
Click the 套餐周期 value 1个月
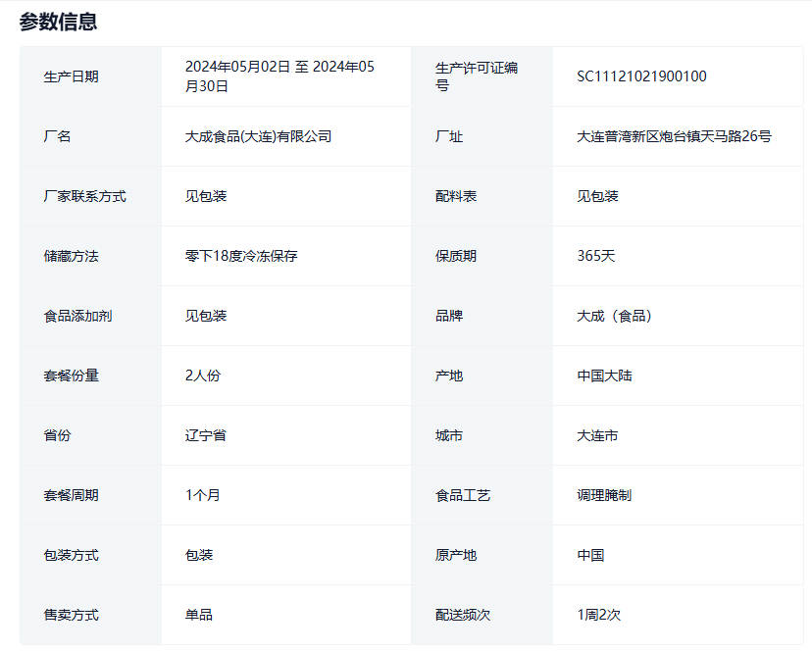[x=203, y=495]
